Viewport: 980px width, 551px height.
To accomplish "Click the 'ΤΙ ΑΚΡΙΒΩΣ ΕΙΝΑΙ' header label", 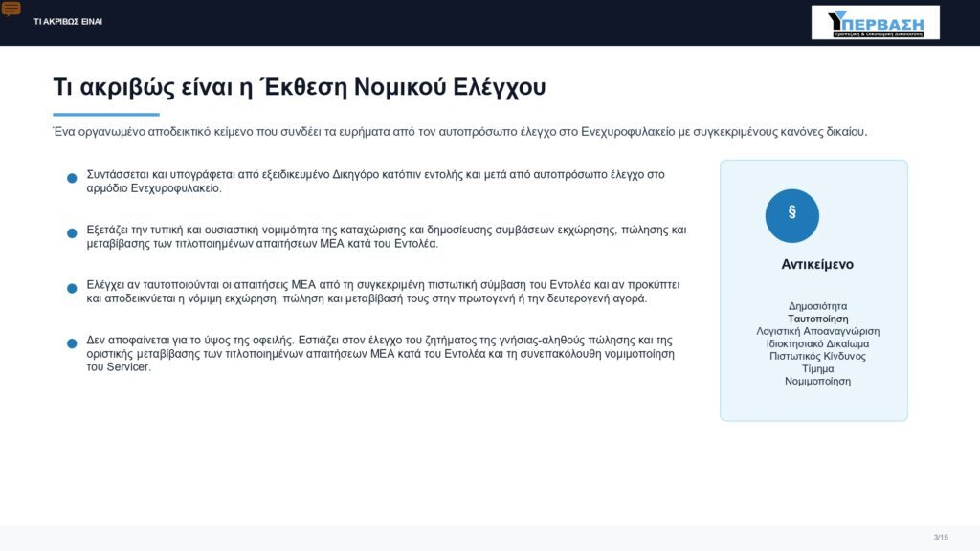I will (68, 22).
